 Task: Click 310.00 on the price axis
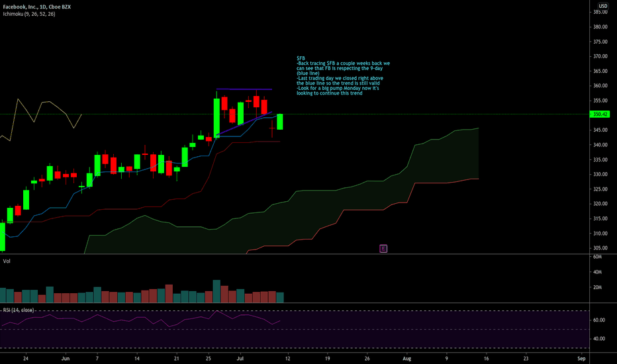tap(600, 234)
